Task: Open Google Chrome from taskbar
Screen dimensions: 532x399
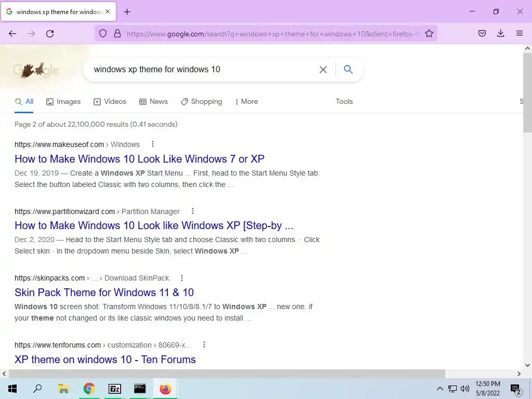Action: (89, 389)
